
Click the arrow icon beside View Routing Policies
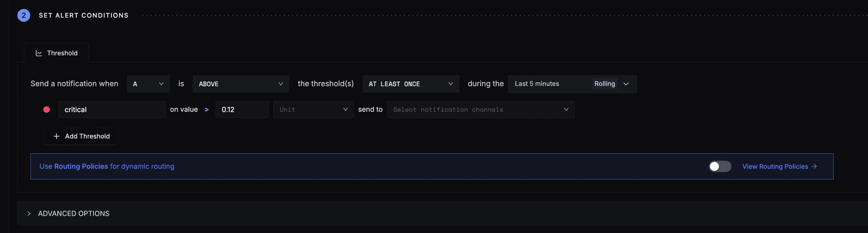coord(814,166)
